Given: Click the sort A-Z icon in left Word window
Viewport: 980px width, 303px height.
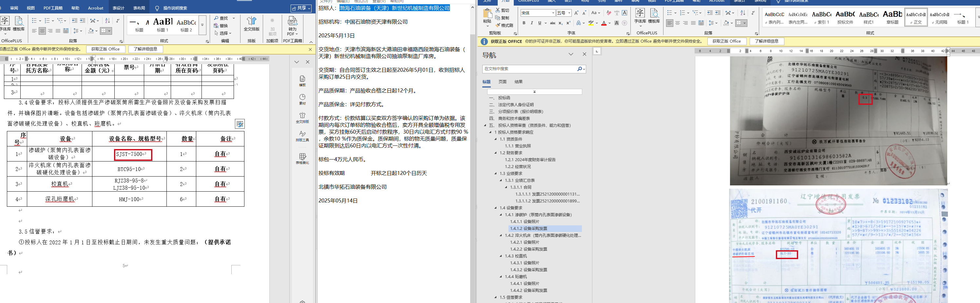Looking at the screenshot, I should [108, 21].
